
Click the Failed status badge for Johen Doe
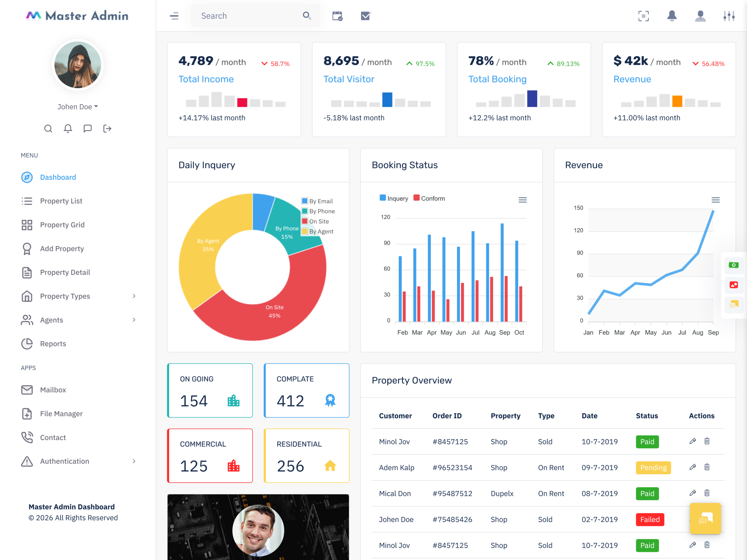(x=650, y=519)
